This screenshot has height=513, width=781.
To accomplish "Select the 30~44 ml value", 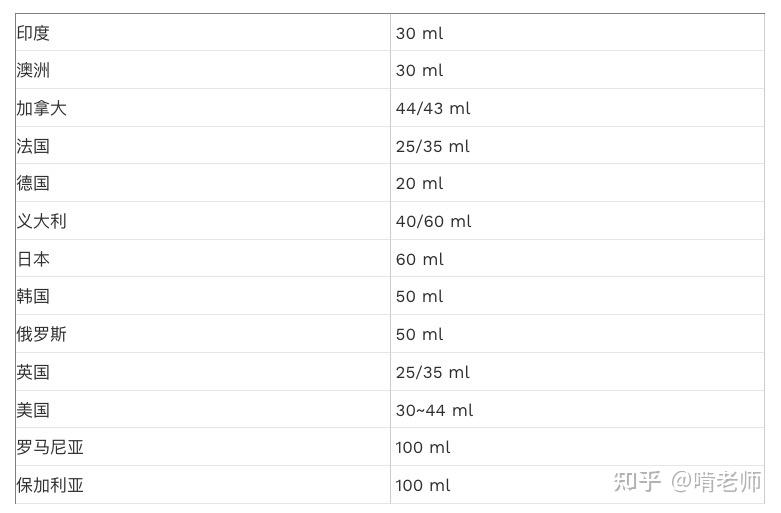I will tap(434, 410).
